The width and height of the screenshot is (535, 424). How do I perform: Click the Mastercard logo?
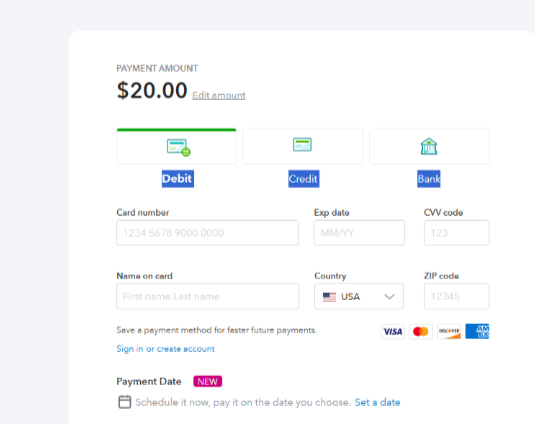coord(421,332)
